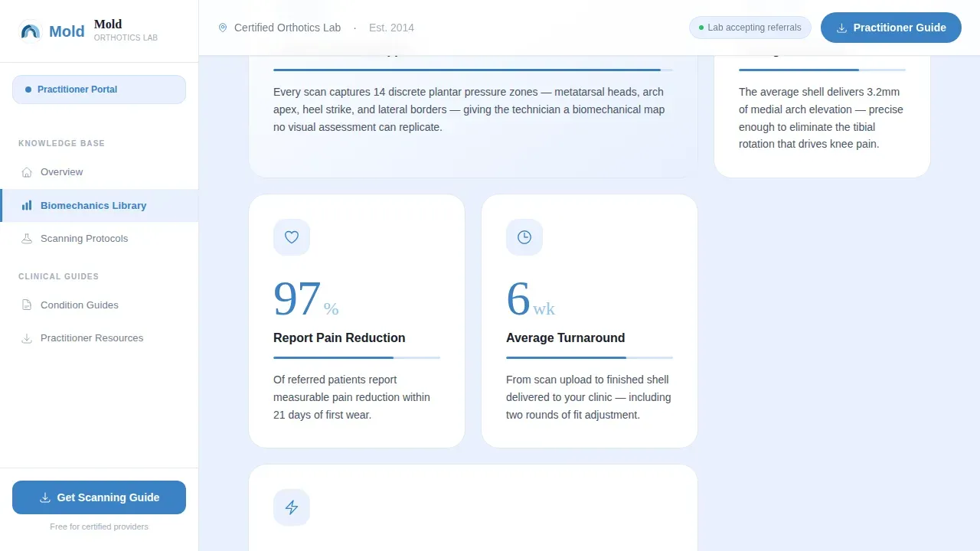The height and width of the screenshot is (551, 980).
Task: Click the CLINICAL GUIDES section label
Action: pyautogui.click(x=58, y=276)
